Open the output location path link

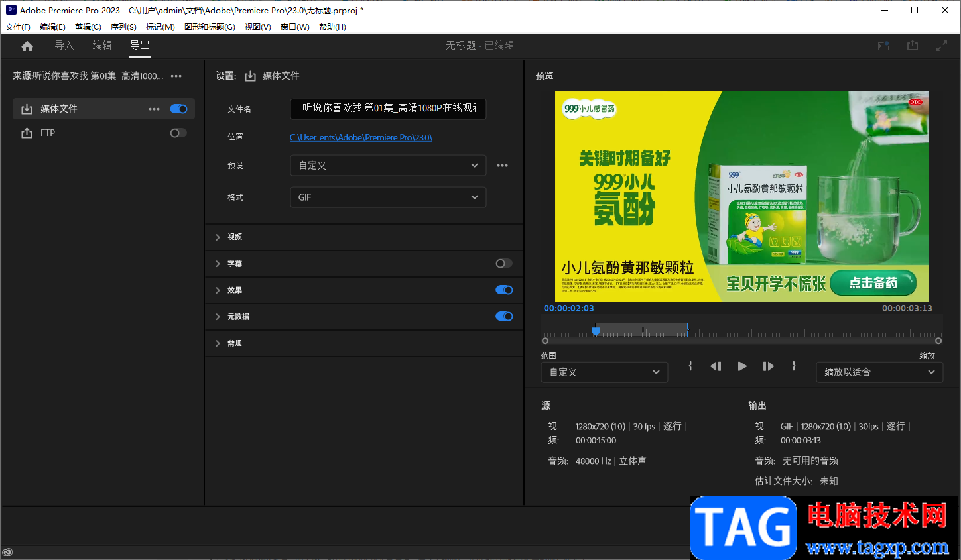[x=361, y=137]
